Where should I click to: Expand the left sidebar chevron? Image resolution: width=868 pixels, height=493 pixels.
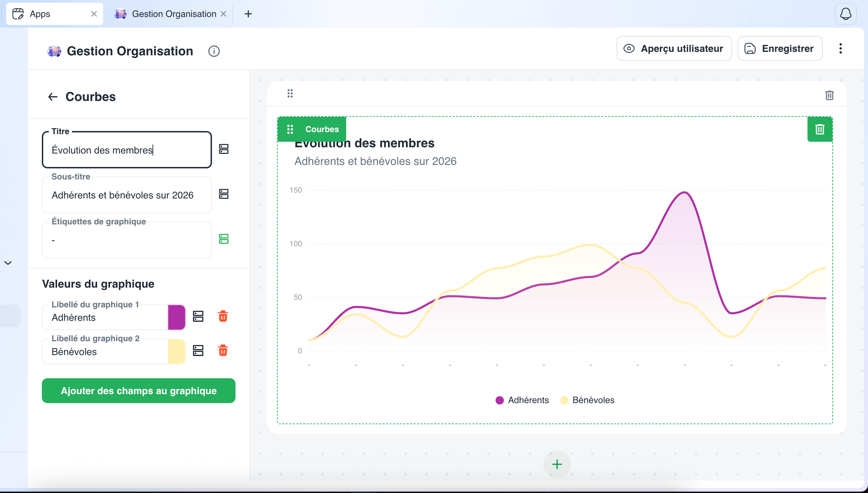8,263
